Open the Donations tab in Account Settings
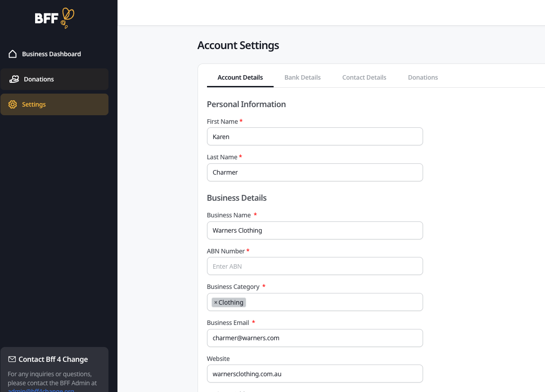 click(x=423, y=77)
